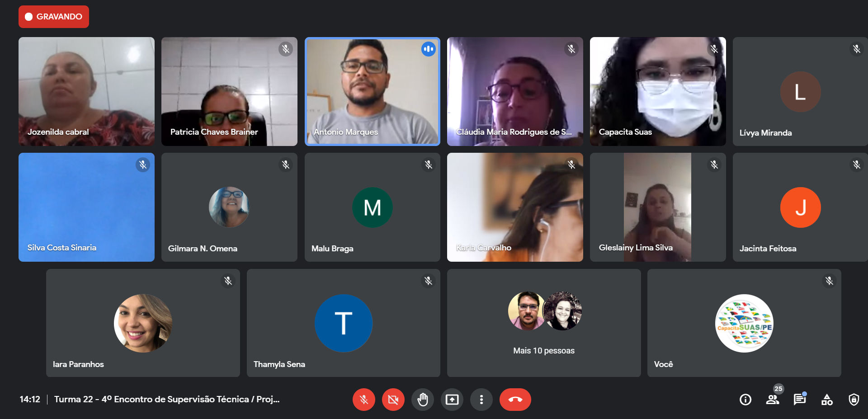Screen dimensions: 868x419
Task: Click Lívya Miranda muted mic icon
Action: 857,49
